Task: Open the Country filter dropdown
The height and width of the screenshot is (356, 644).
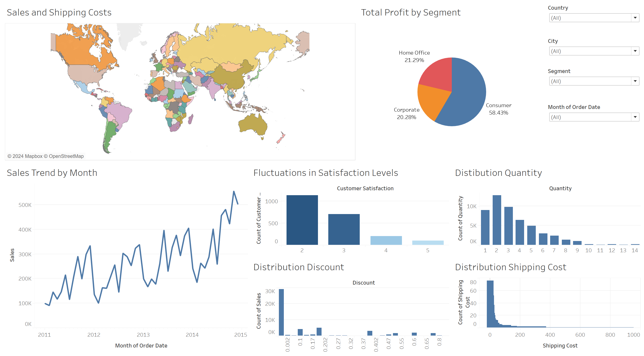Action: coord(635,18)
